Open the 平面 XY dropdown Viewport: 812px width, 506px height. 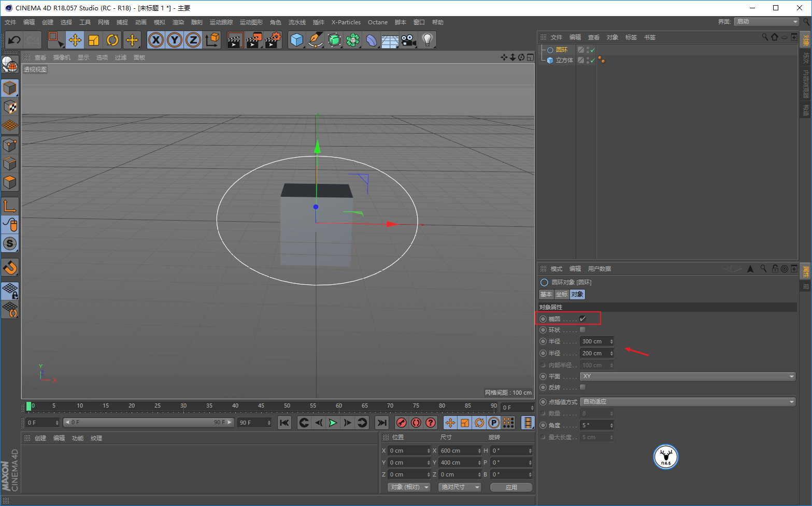pos(688,377)
